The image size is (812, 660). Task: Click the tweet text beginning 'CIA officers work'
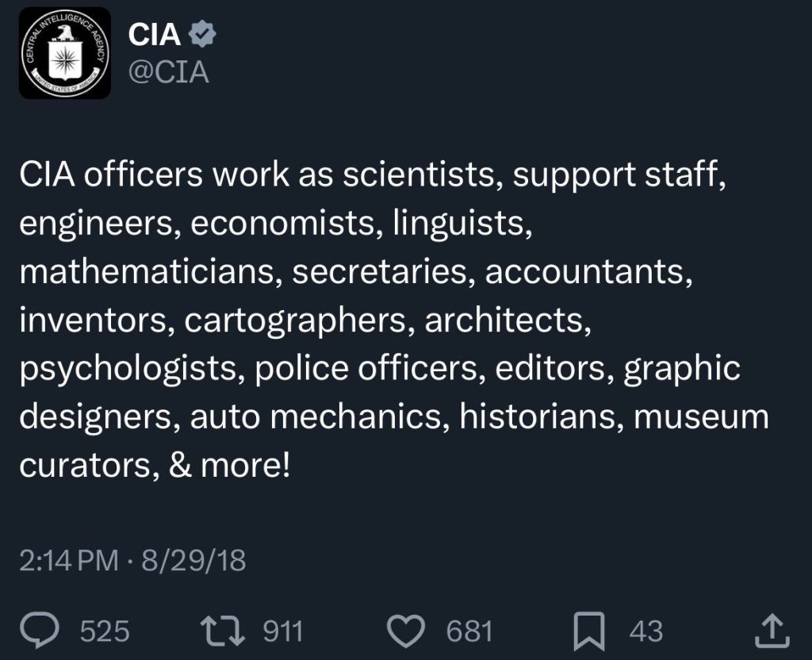point(394,320)
